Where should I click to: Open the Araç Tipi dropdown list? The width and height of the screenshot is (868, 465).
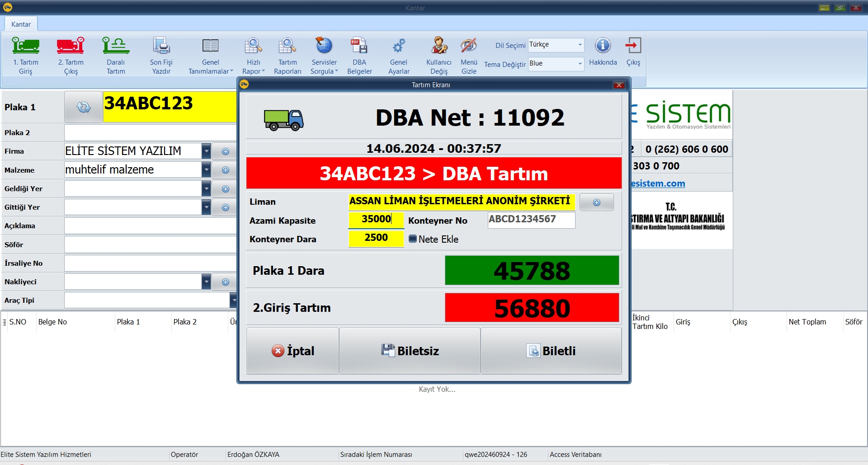[x=234, y=300]
